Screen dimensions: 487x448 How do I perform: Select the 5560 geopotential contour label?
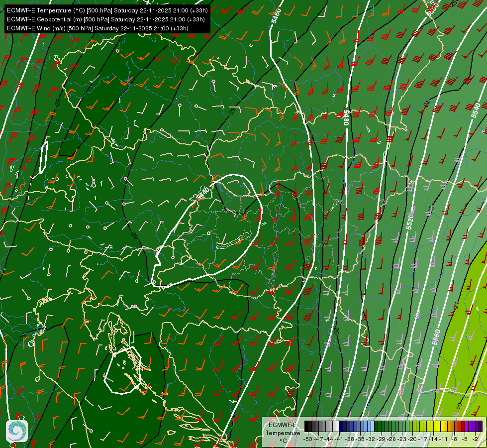tap(436, 337)
